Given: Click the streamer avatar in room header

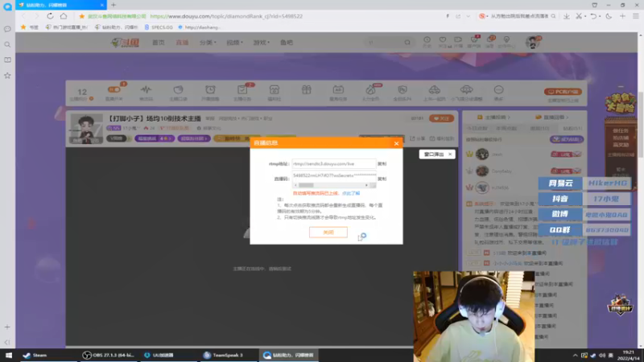Looking at the screenshot, I should pos(86,129).
